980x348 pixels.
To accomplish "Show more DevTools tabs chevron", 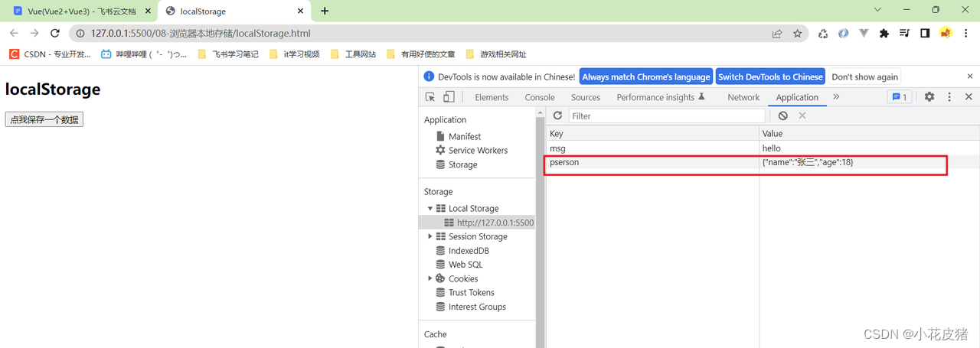I will point(836,97).
